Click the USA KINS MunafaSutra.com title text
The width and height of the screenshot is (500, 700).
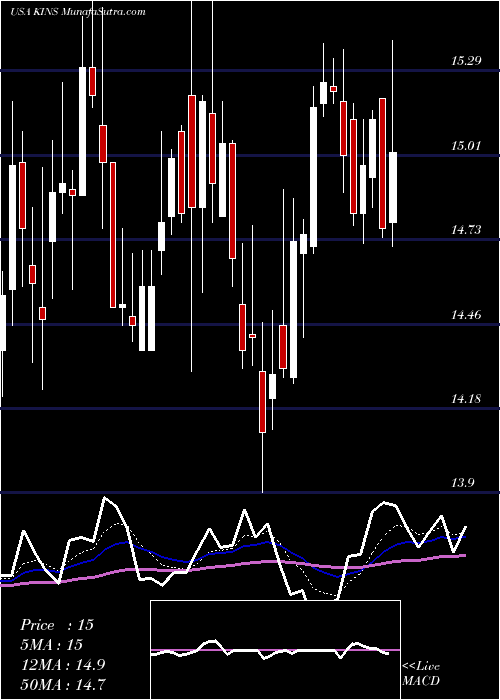(78, 12)
